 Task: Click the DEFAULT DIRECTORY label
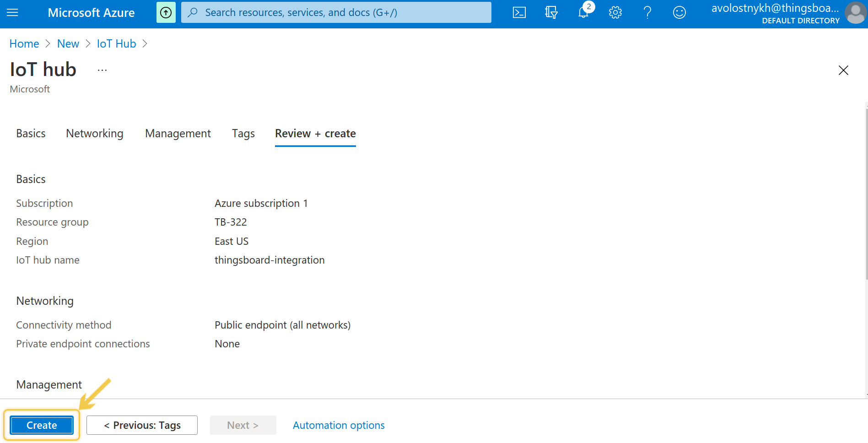801,21
